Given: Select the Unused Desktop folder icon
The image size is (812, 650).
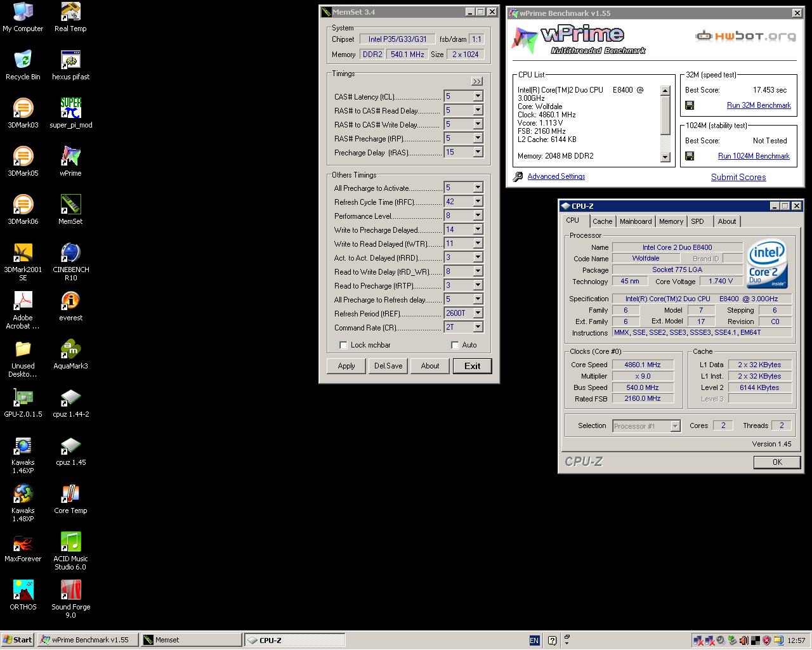Looking at the screenshot, I should 23,359.
